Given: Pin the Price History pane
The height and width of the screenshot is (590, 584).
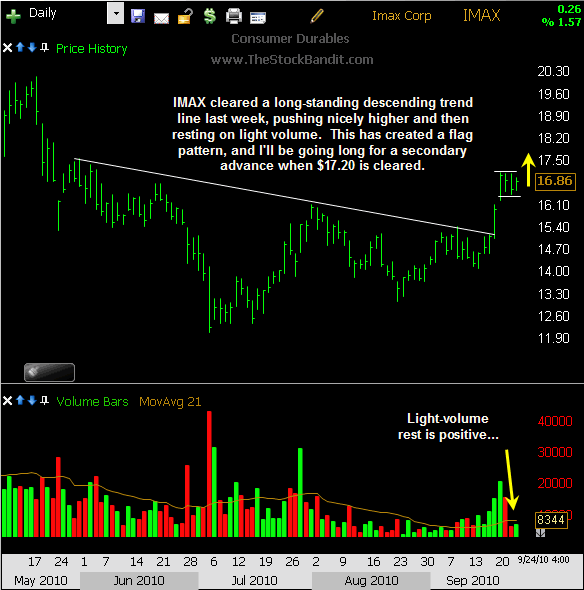Looking at the screenshot, I should point(44,47).
